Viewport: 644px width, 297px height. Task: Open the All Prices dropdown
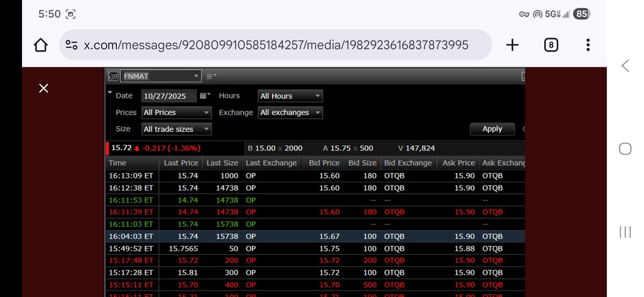pos(177,113)
